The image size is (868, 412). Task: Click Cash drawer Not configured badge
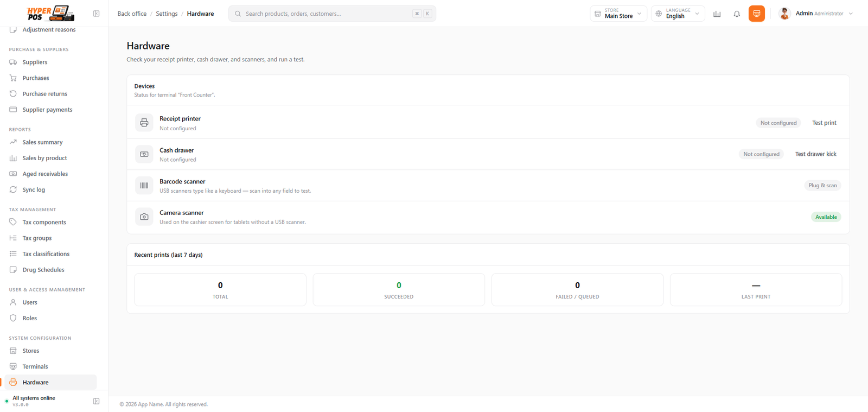[x=761, y=154]
